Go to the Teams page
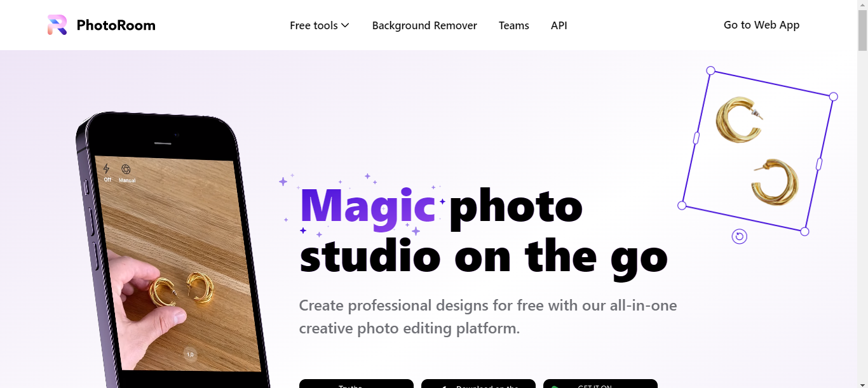 click(513, 25)
